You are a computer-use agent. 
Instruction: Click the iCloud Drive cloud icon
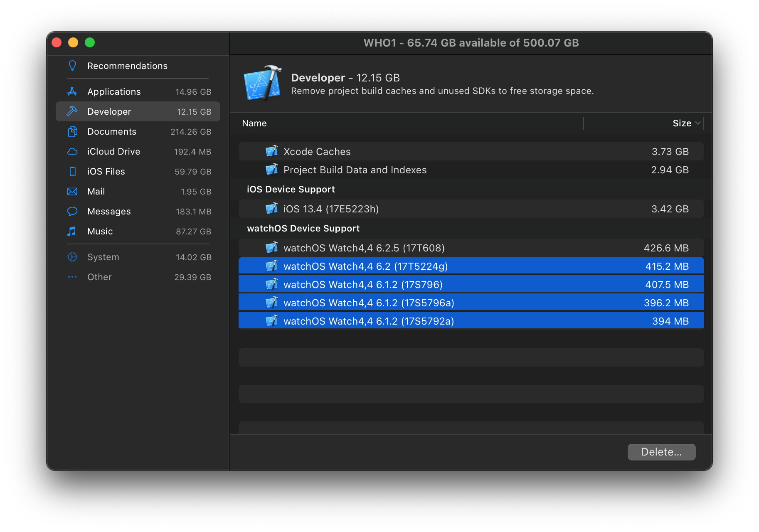coord(72,151)
